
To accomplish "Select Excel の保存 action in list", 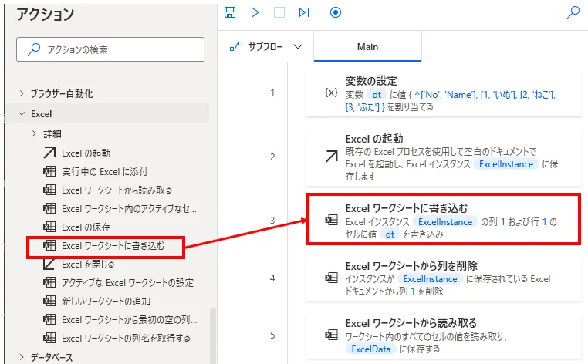I will [86, 227].
